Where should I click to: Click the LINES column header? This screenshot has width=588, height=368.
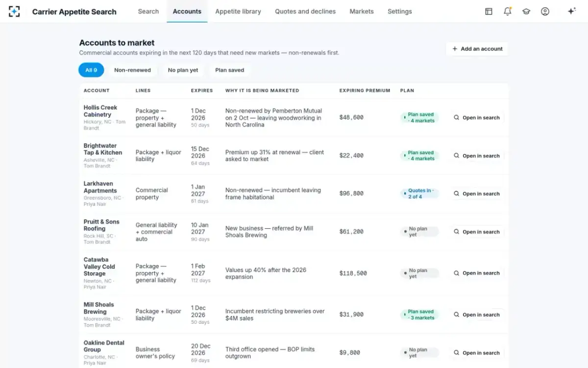click(143, 91)
